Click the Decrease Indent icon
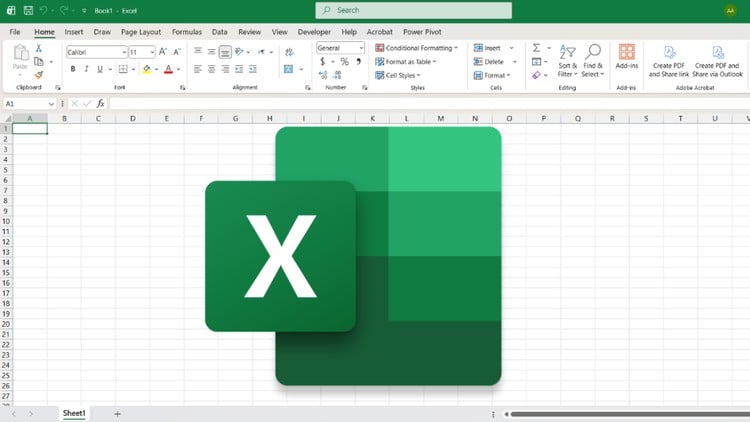Screen dimensions: 750x422 tap(239, 69)
